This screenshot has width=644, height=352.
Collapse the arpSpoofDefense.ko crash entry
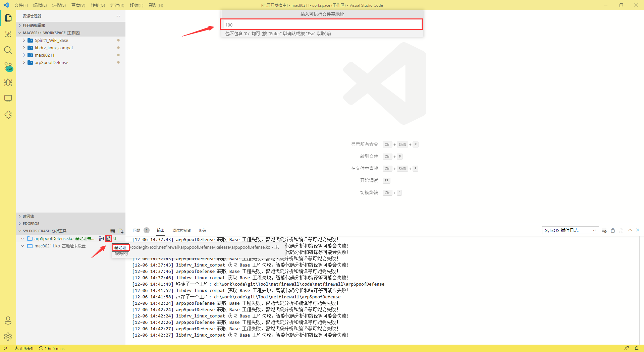coord(22,238)
